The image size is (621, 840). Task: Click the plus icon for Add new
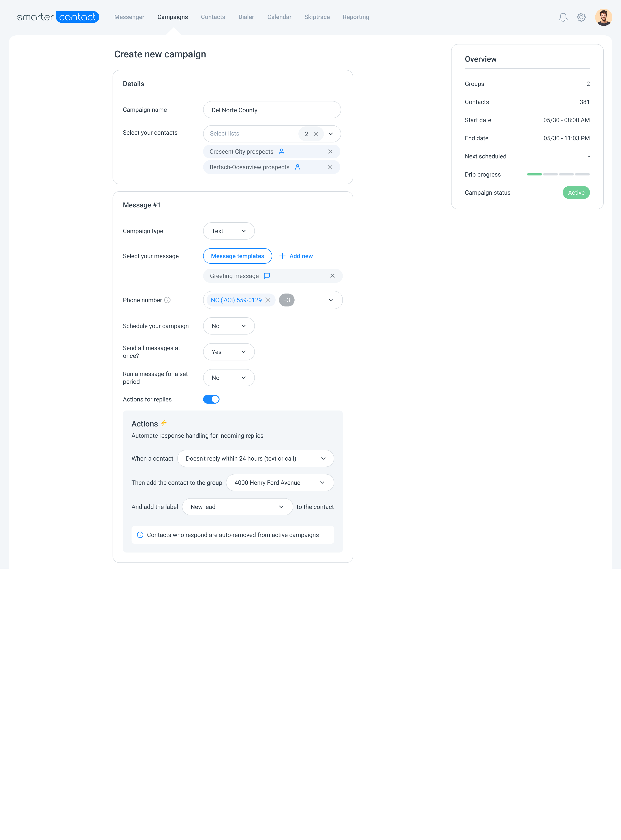point(282,256)
